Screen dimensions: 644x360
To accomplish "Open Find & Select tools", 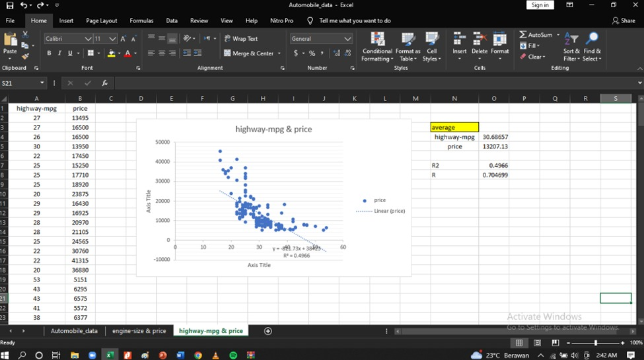I will [x=592, y=47].
